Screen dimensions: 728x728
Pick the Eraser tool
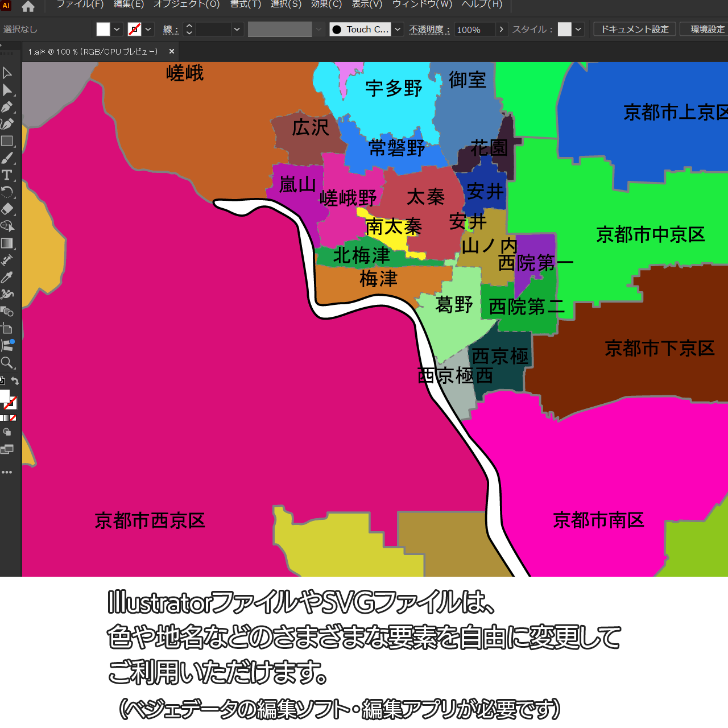[7, 209]
